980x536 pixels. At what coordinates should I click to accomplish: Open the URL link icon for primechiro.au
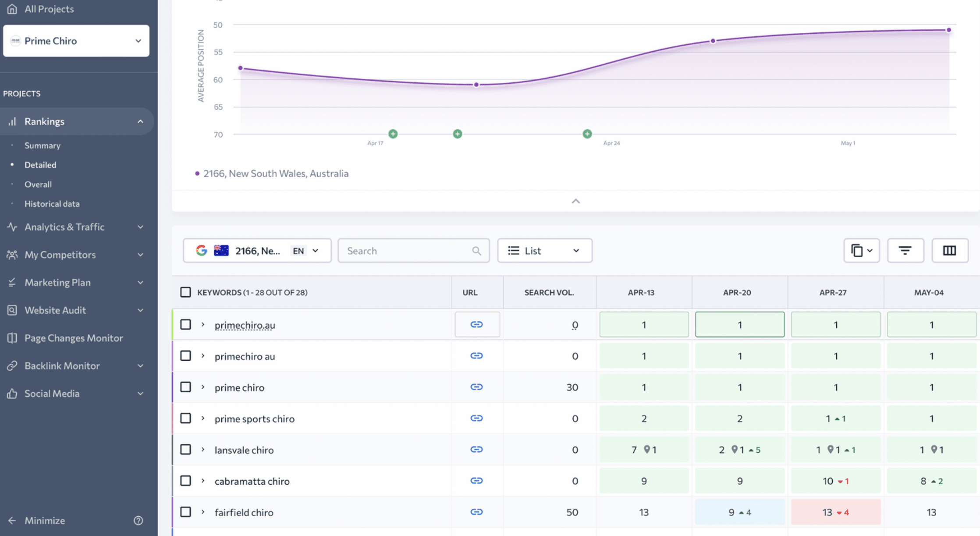point(477,324)
